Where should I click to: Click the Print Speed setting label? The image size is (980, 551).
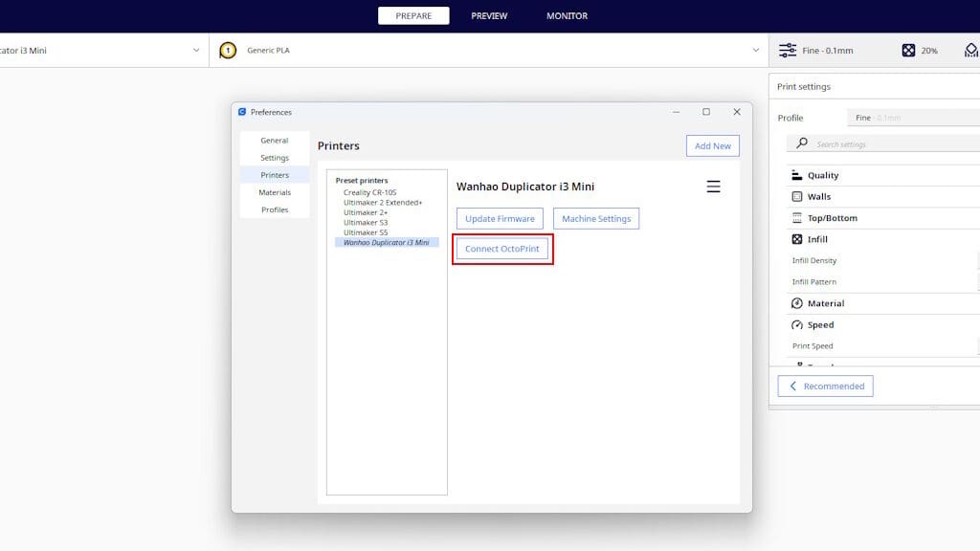coord(813,346)
